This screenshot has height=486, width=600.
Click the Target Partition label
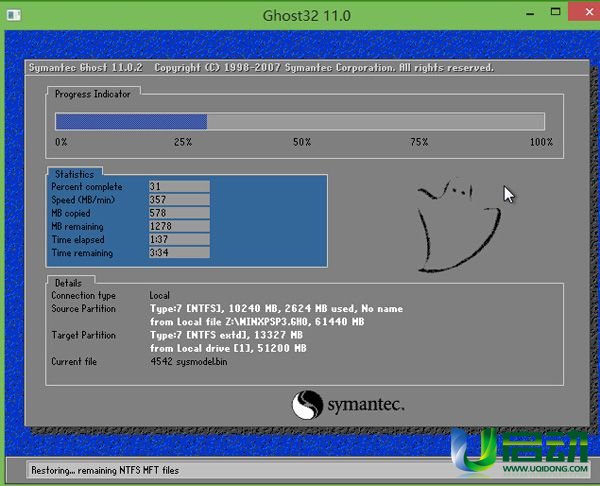[x=83, y=335]
